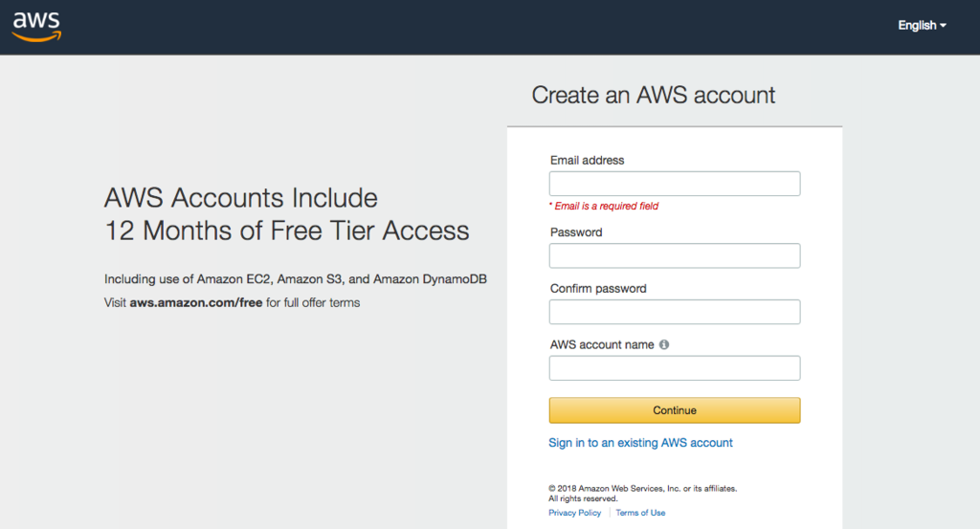Click the AWS logo in the header

pyautogui.click(x=36, y=26)
